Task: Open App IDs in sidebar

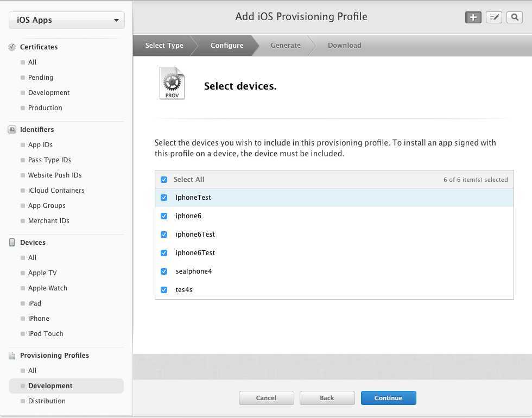Action: 40,145
